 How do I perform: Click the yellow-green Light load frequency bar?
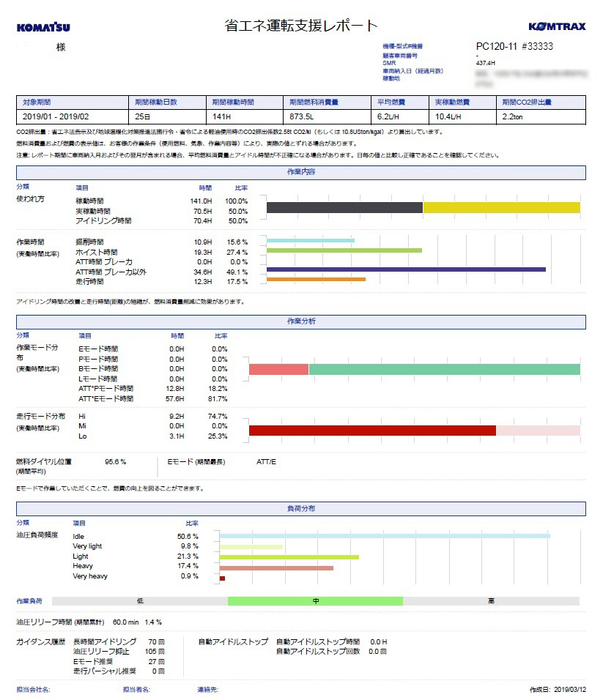(289, 556)
